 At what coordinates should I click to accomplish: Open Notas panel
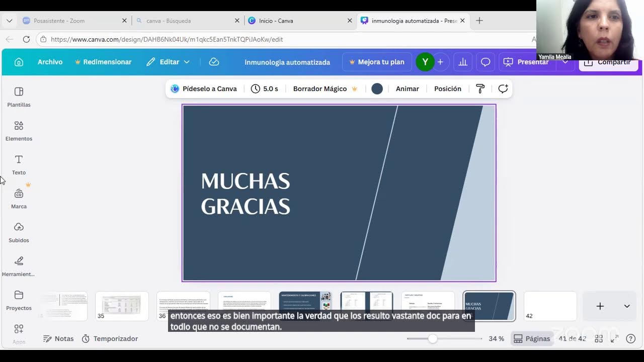click(58, 339)
